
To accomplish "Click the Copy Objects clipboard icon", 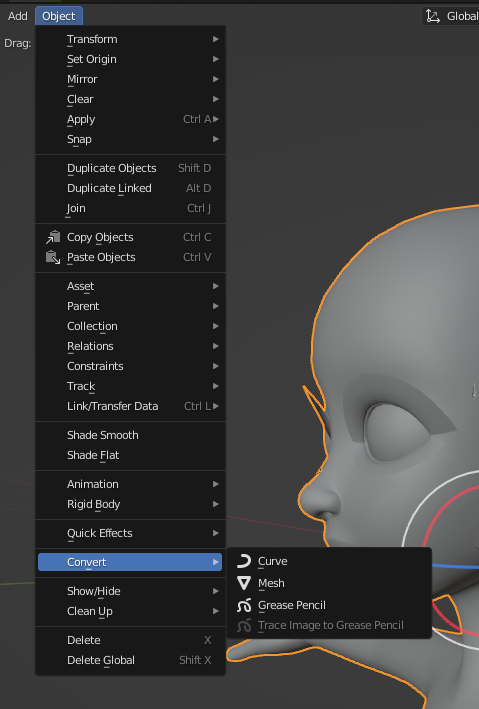I will point(53,237).
